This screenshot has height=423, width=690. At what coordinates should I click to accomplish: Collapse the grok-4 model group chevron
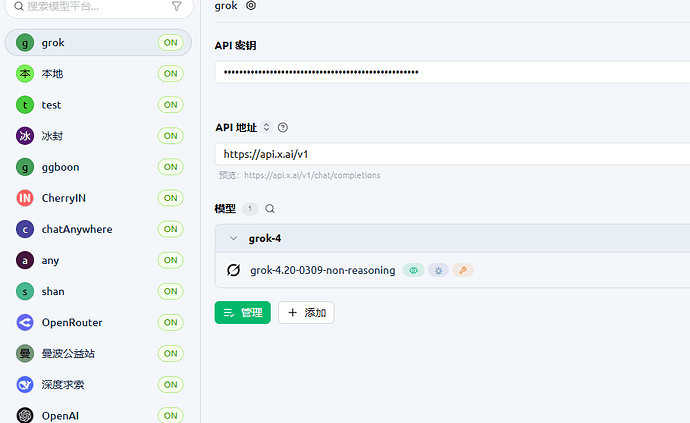click(234, 239)
